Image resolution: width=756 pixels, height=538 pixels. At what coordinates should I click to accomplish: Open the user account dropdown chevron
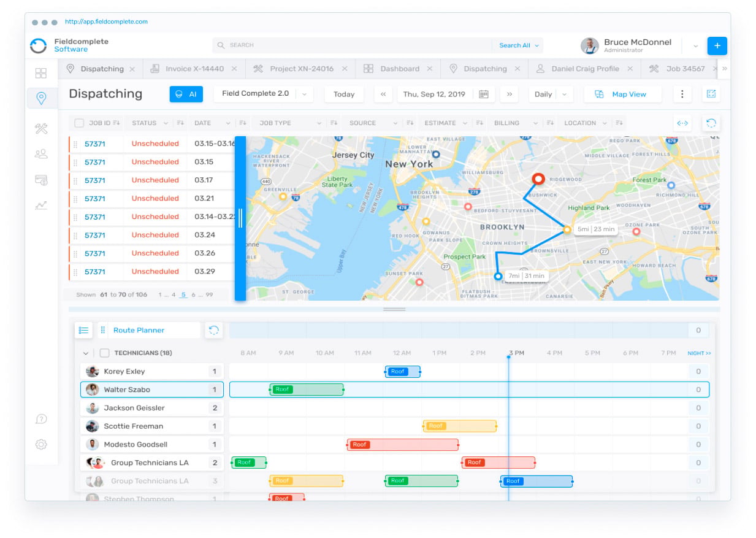click(x=695, y=46)
